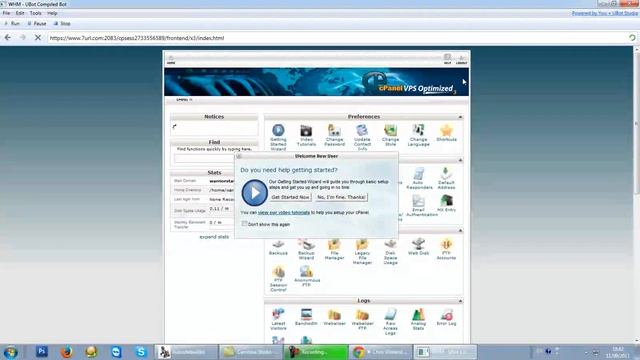The image size is (640, 360).
Task: Follow the view our video tutorials link
Action: (284, 213)
